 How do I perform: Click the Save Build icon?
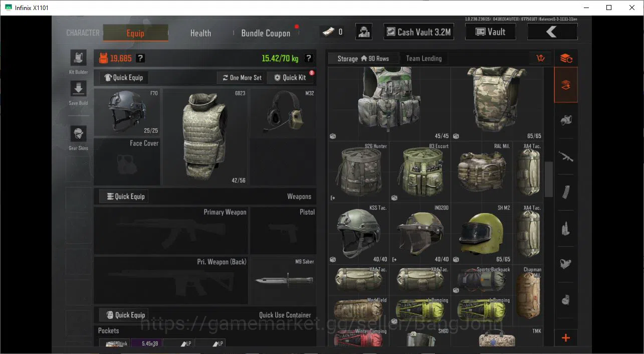pos(78,89)
